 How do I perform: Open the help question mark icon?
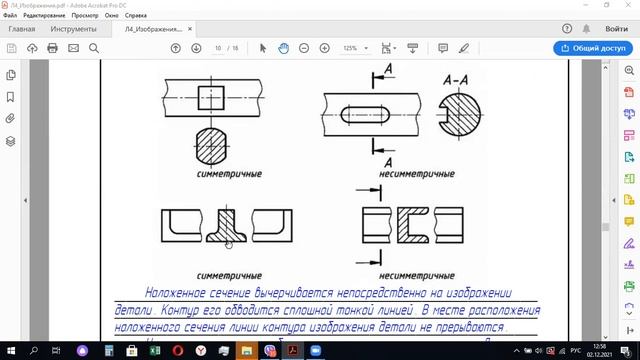coord(567,29)
